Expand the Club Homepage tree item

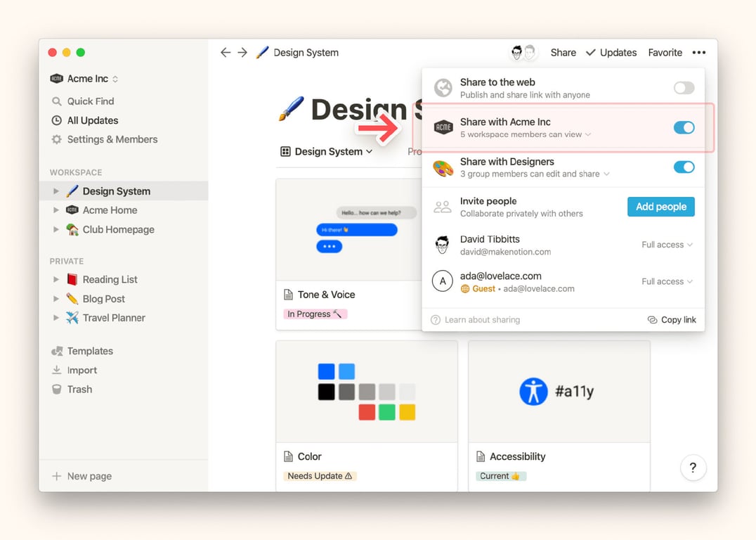click(56, 229)
